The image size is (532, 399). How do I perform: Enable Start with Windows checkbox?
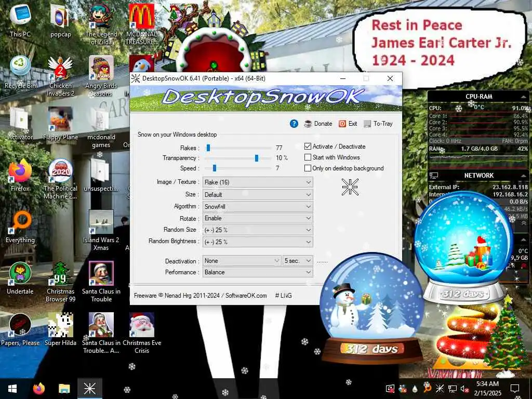(x=308, y=157)
